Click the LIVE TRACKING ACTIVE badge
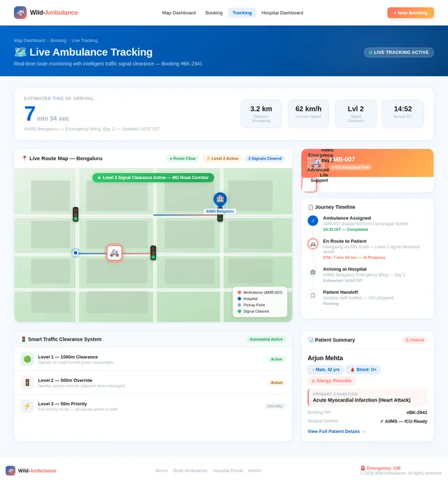This screenshot has width=448, height=484. (398, 52)
